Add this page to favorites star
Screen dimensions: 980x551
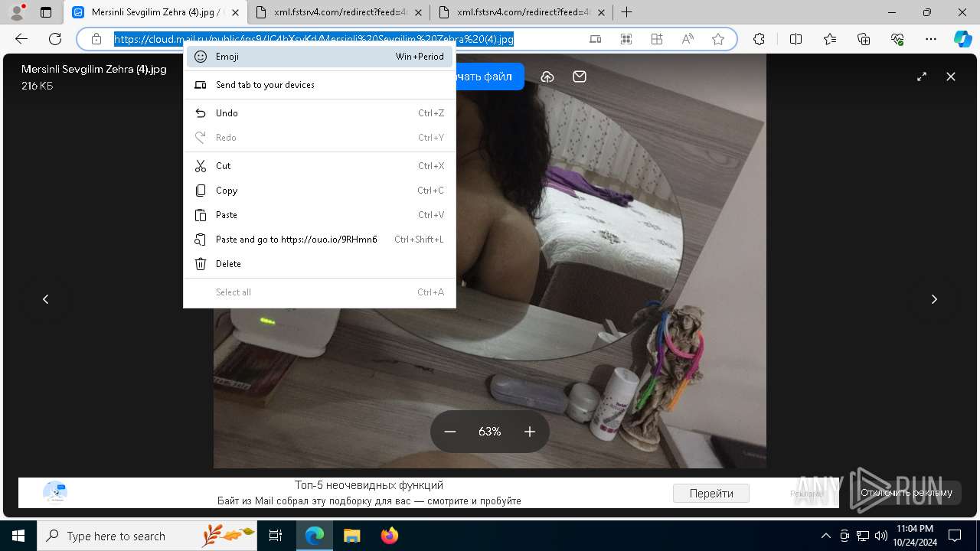[x=718, y=39]
